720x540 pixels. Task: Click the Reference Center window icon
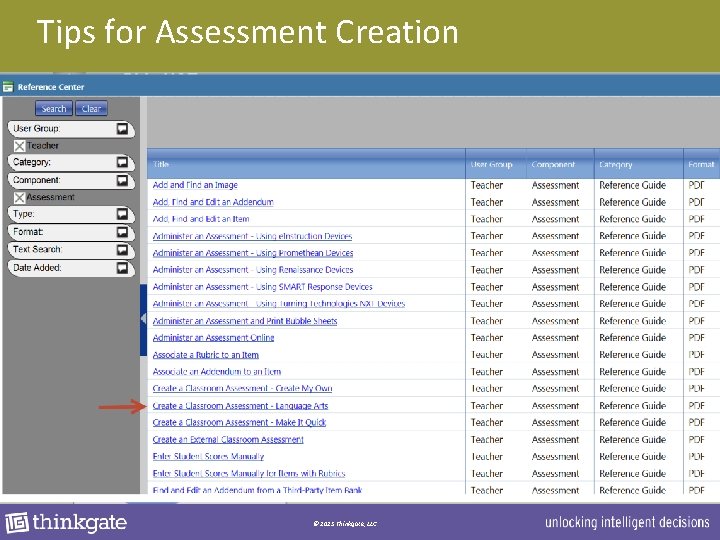(x=8, y=87)
